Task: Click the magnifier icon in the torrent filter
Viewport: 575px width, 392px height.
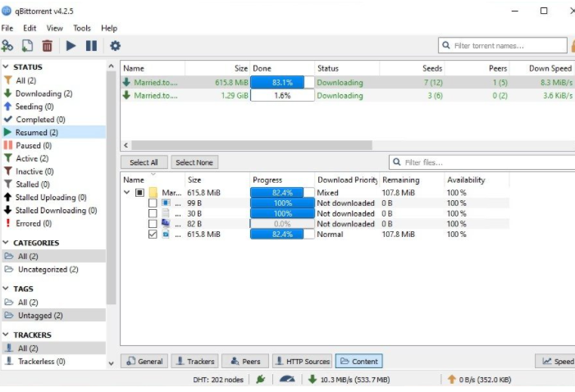Action: pos(446,45)
